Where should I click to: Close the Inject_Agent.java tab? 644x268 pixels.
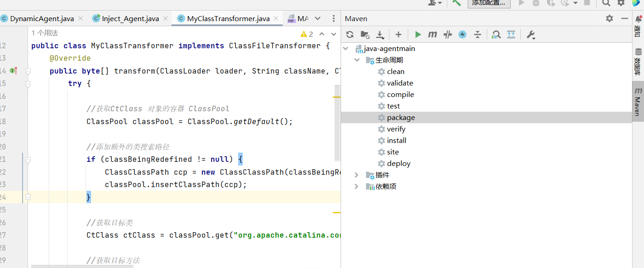[165, 19]
